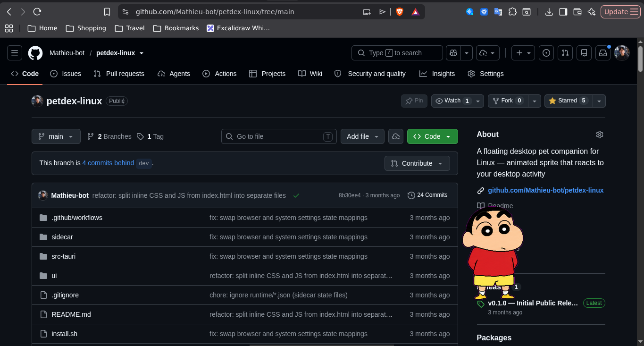Open the Brave Leo AI sparkle icon
Viewport: 644px width, 346px height.
click(x=592, y=12)
